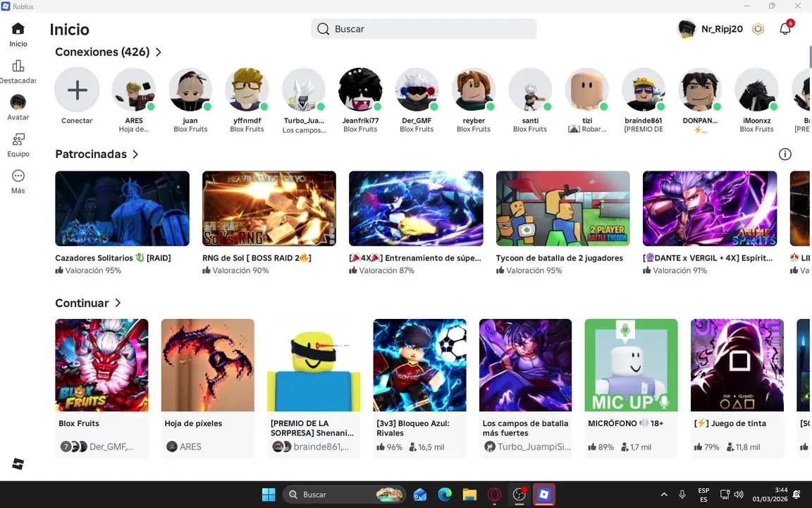The width and height of the screenshot is (812, 508).
Task: Open friend ARES's avatar
Action: point(134,90)
